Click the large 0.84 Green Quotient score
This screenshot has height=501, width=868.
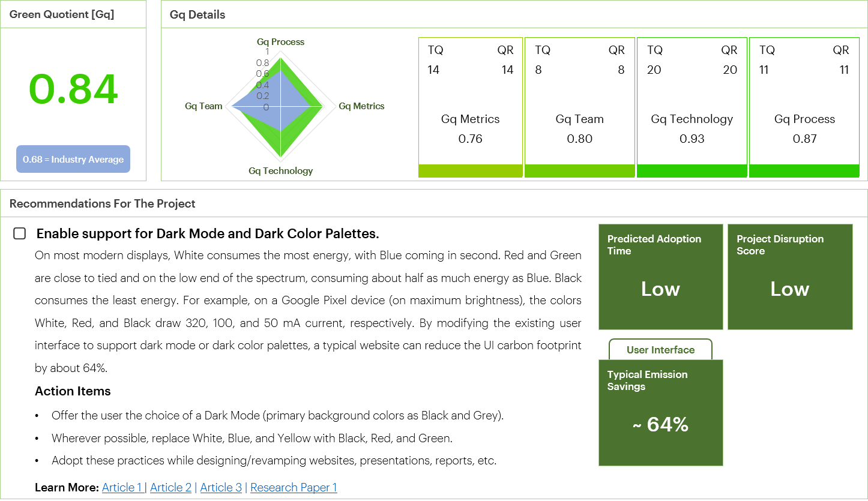73,90
